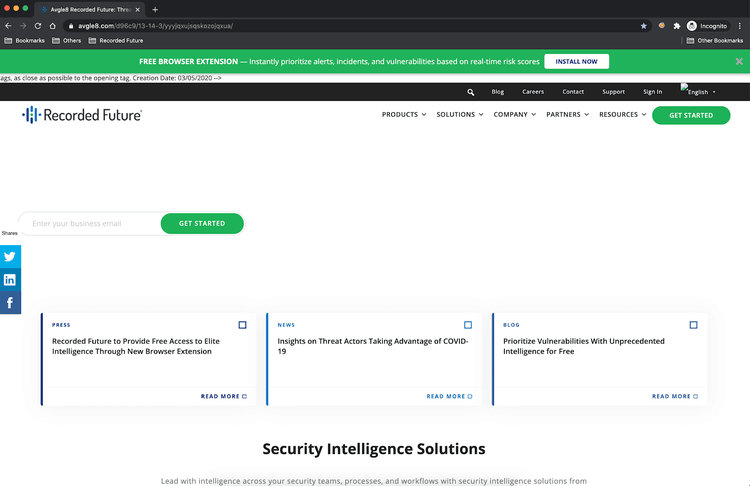Click the business email input field
The height and width of the screenshot is (486, 750).
pos(90,223)
